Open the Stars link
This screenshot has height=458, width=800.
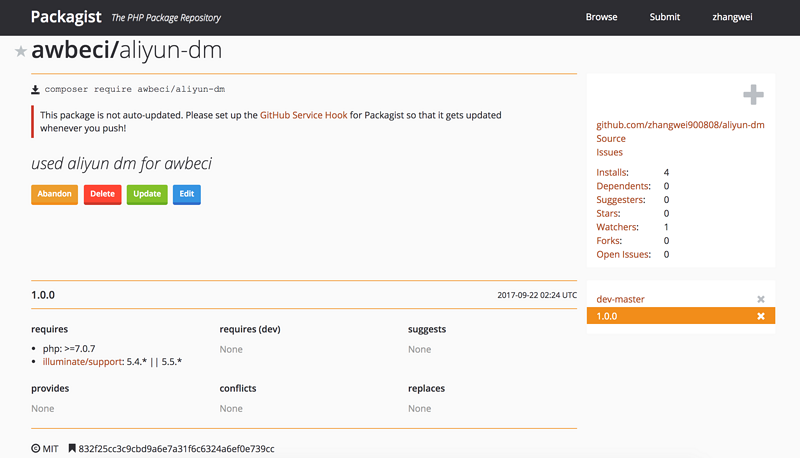pos(608,213)
